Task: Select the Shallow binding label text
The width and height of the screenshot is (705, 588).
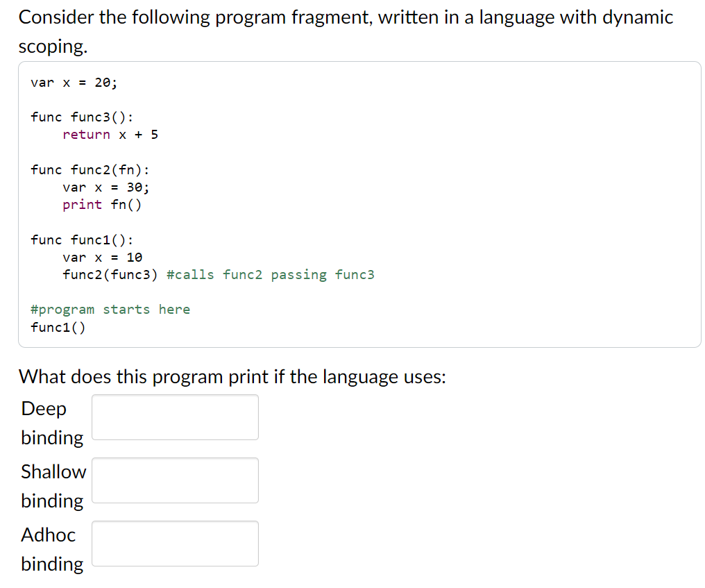Action: [x=53, y=486]
